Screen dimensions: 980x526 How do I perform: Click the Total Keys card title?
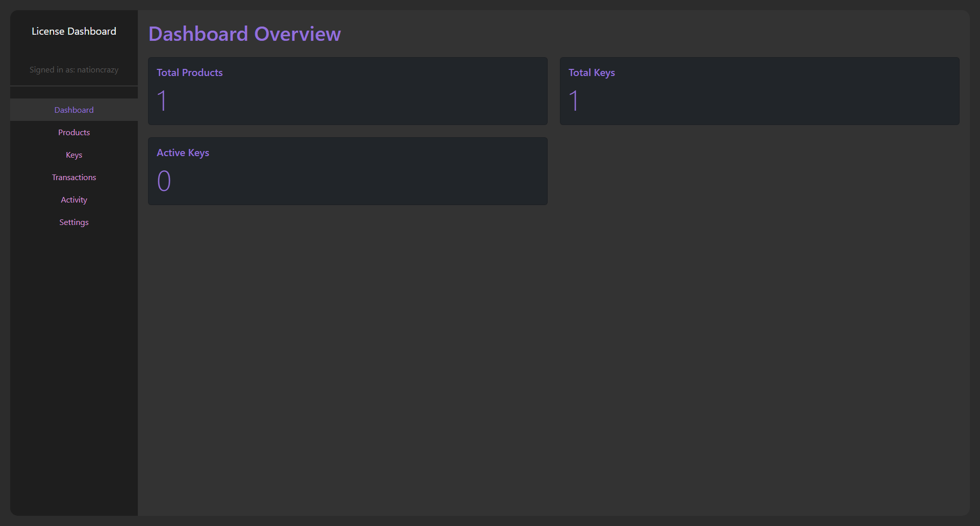[592, 73]
